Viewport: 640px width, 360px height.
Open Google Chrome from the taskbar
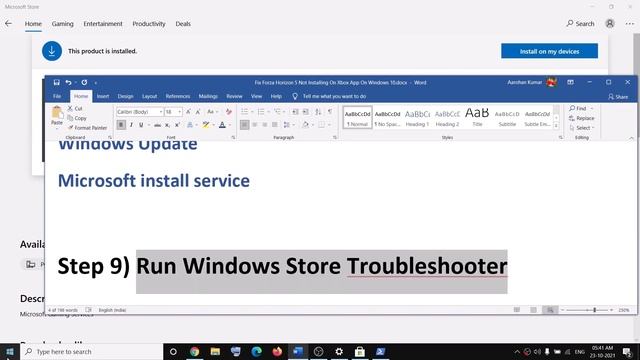[x=194, y=351]
